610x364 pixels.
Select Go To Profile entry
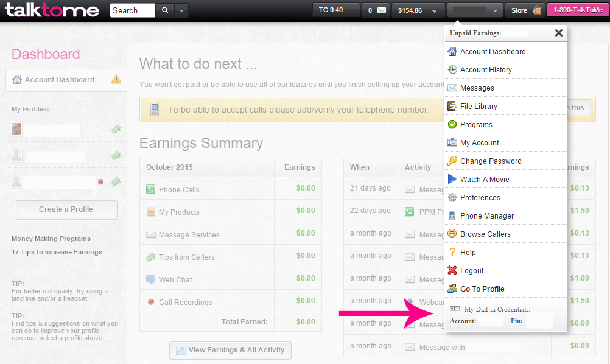coord(506,289)
